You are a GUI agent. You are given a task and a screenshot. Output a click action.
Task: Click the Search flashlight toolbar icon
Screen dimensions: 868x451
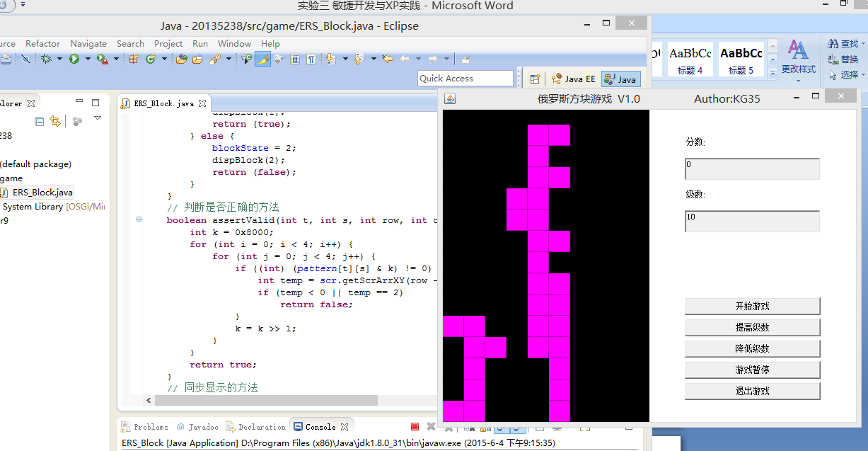coord(214,59)
